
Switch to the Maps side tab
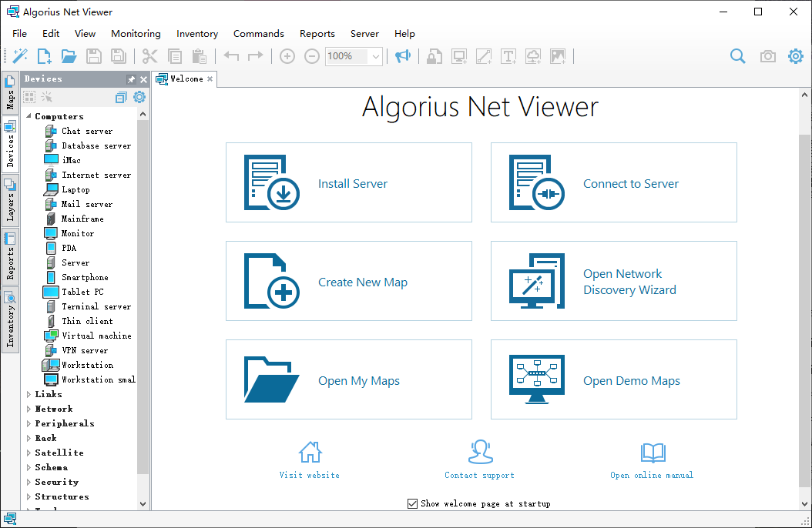coord(10,92)
